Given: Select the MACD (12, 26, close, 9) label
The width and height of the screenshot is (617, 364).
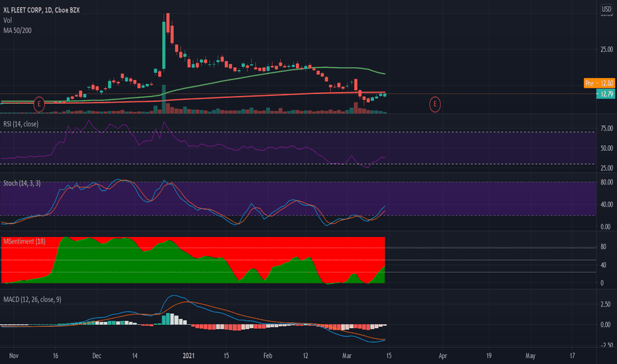Looking at the screenshot, I should (32, 299).
